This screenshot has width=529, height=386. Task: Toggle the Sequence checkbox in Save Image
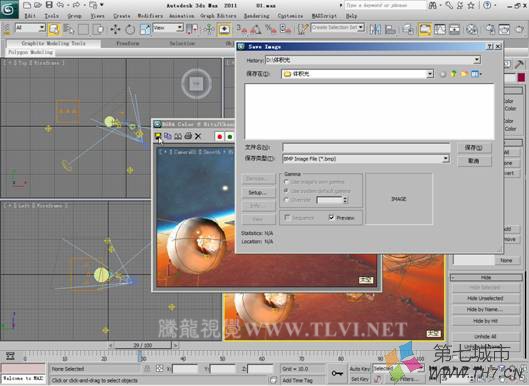pos(287,217)
